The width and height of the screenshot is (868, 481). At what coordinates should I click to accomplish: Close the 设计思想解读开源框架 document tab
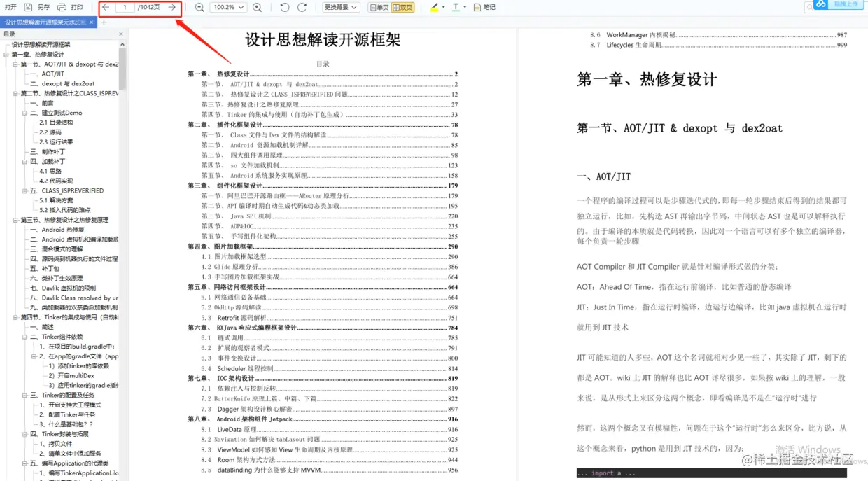point(91,22)
